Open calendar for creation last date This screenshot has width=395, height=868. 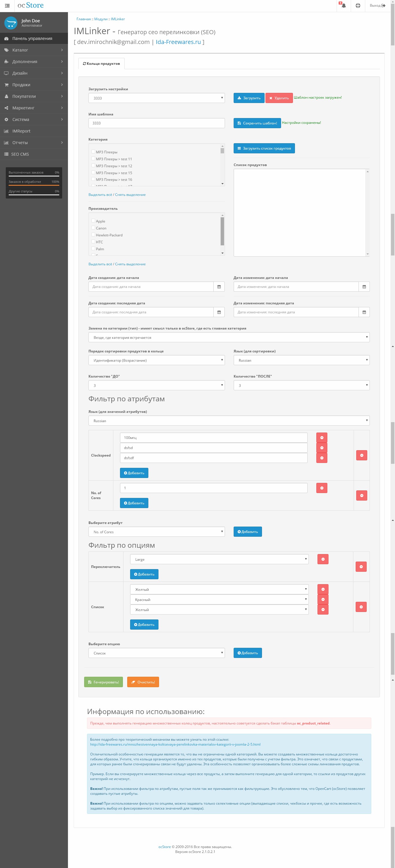pos(219,312)
